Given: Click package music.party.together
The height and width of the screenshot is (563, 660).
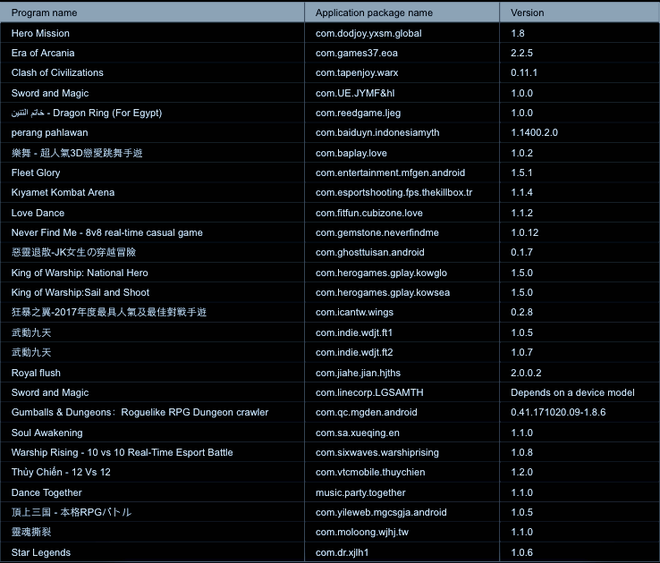Looking at the screenshot, I should tap(360, 493).
